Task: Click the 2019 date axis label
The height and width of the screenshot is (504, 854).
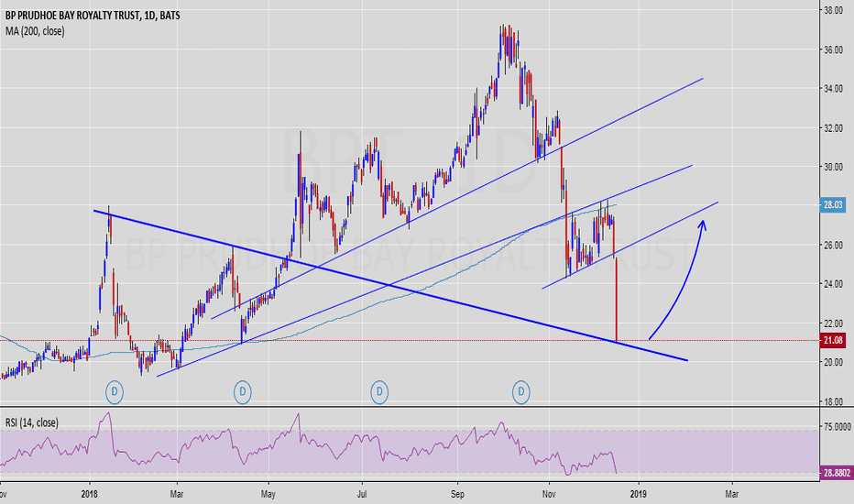Action: pyautogui.click(x=639, y=494)
